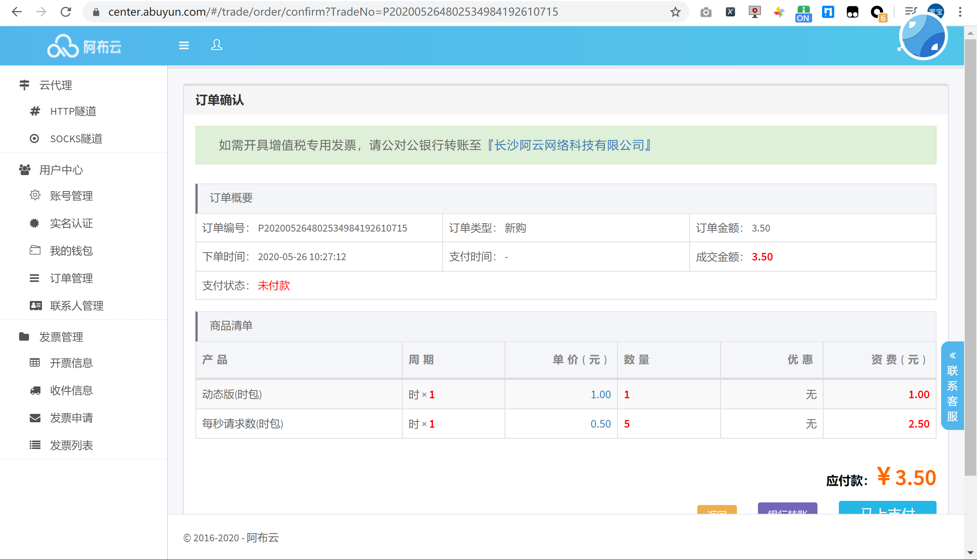Click the 2.50 fee value
Image resolution: width=977 pixels, height=560 pixels.
(x=919, y=424)
